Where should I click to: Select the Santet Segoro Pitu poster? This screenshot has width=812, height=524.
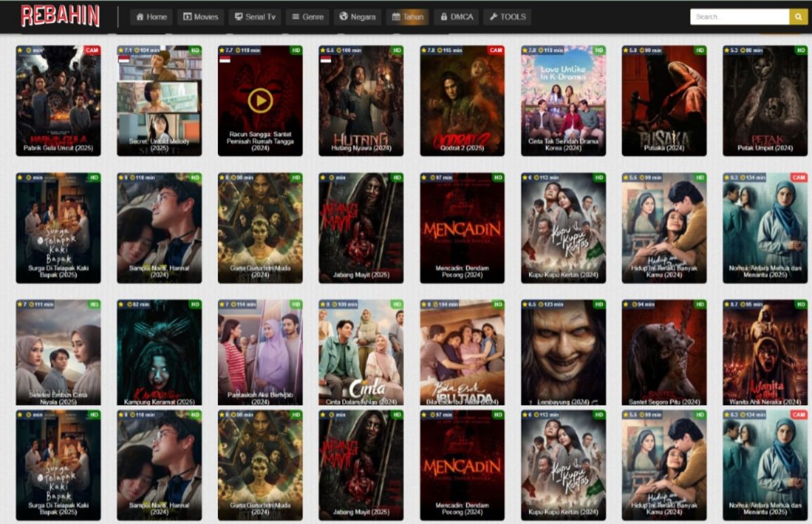664,352
